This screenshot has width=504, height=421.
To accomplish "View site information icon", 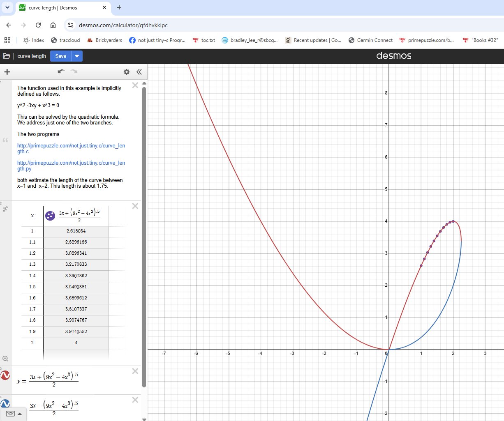I will tap(71, 25).
